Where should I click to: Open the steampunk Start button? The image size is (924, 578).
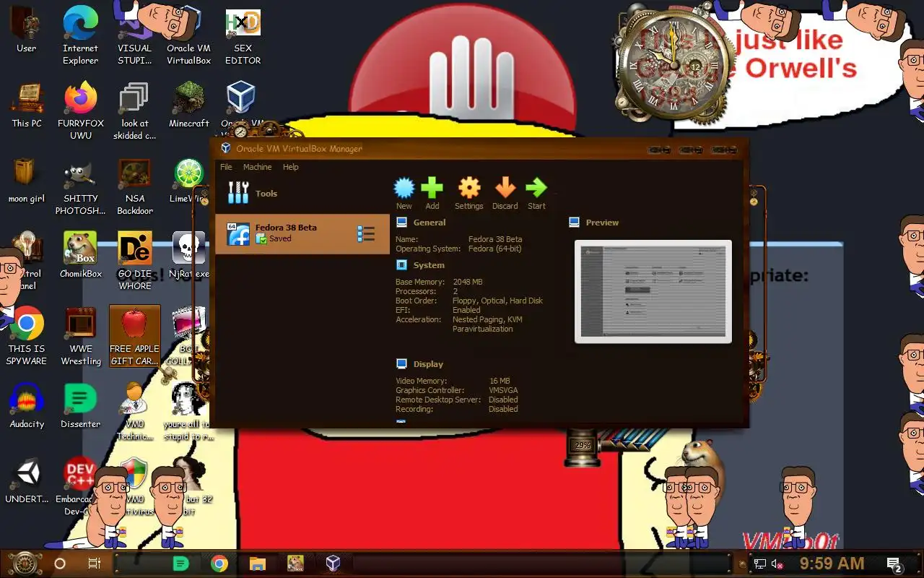25,564
